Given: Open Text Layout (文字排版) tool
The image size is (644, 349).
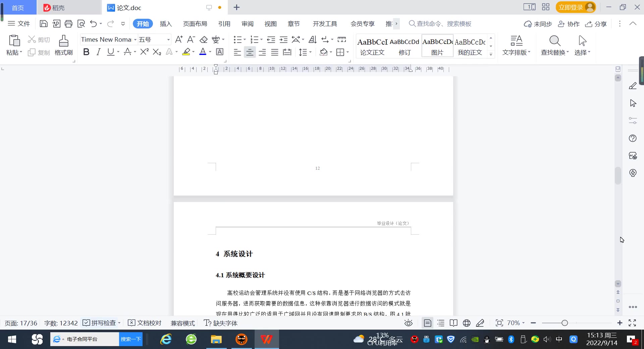Looking at the screenshot, I should pyautogui.click(x=516, y=45).
